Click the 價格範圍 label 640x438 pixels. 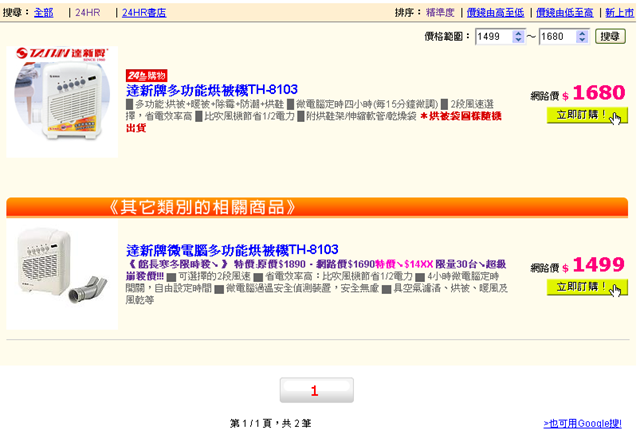447,37
